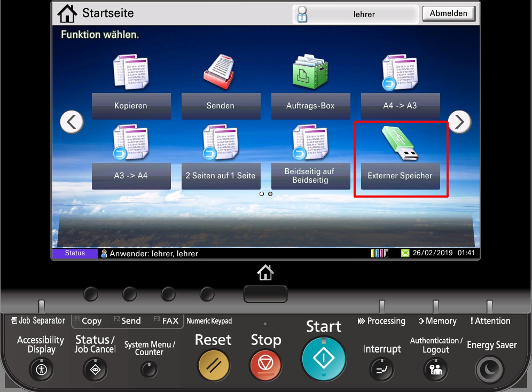Open the Status tab at bottom left
Viewport: 532px width, 392px height.
[75, 253]
